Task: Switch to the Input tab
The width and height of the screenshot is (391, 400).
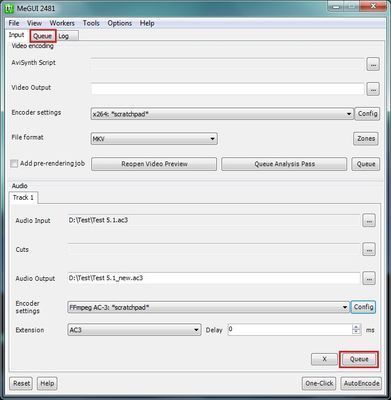Action: point(16,35)
